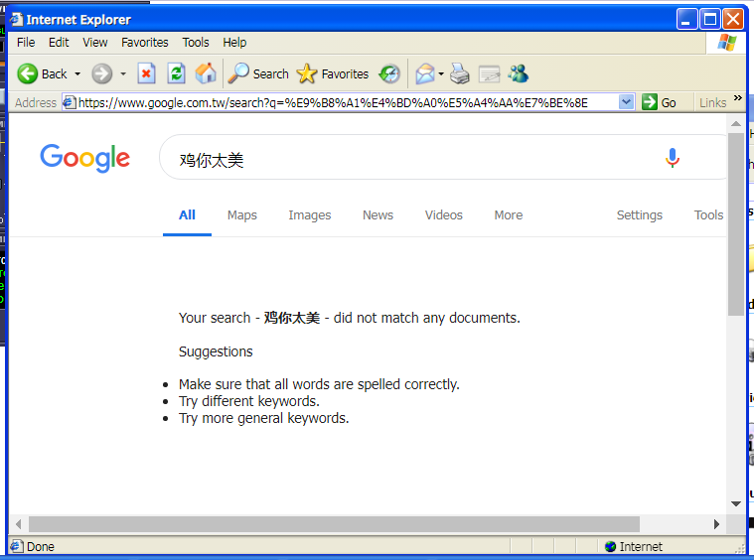Switch to the News tab
754x560 pixels.
[377, 215]
